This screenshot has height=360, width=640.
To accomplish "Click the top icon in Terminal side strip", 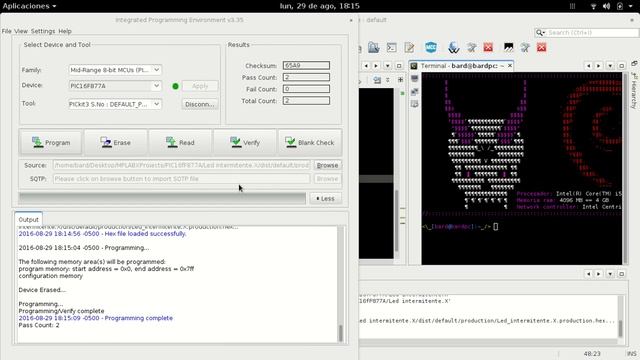I will click(415, 78).
